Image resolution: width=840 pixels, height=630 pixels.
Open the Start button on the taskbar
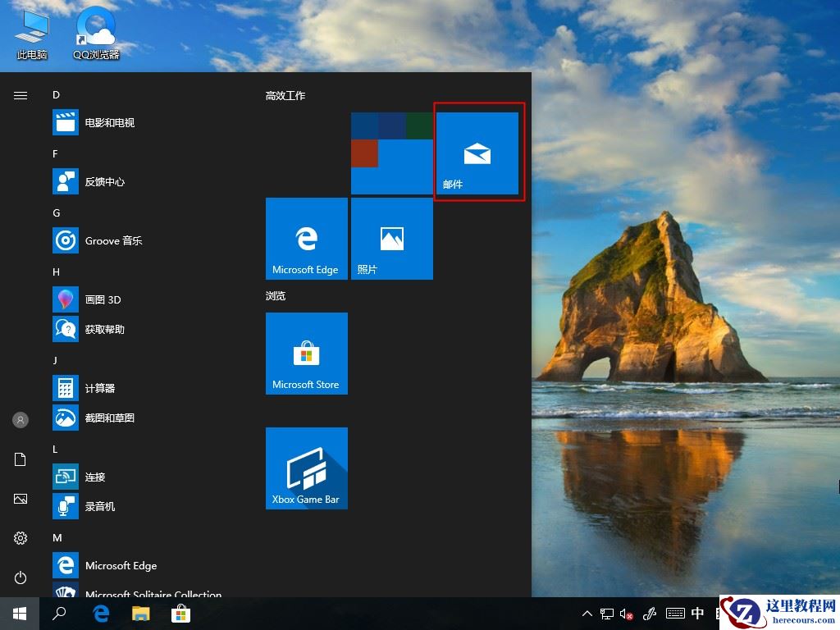pos(18,614)
